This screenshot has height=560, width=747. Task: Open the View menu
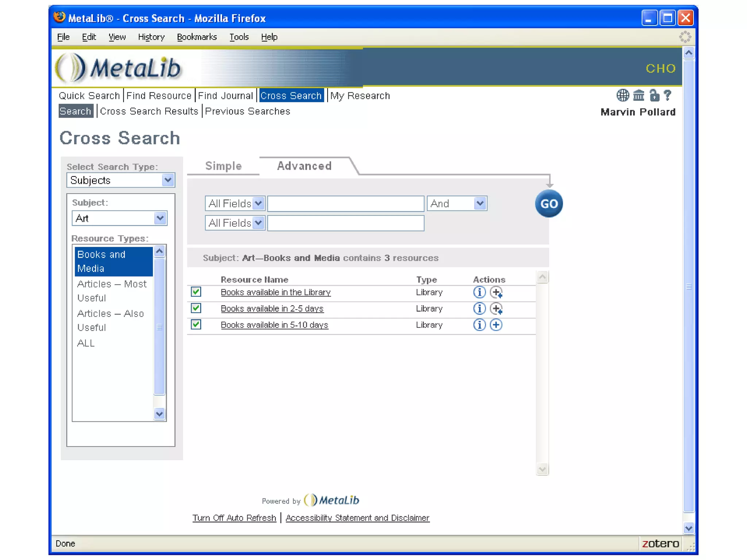117,37
